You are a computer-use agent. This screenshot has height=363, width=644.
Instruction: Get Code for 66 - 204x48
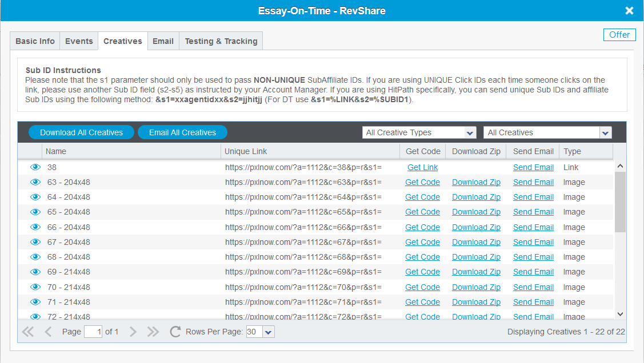tap(423, 227)
